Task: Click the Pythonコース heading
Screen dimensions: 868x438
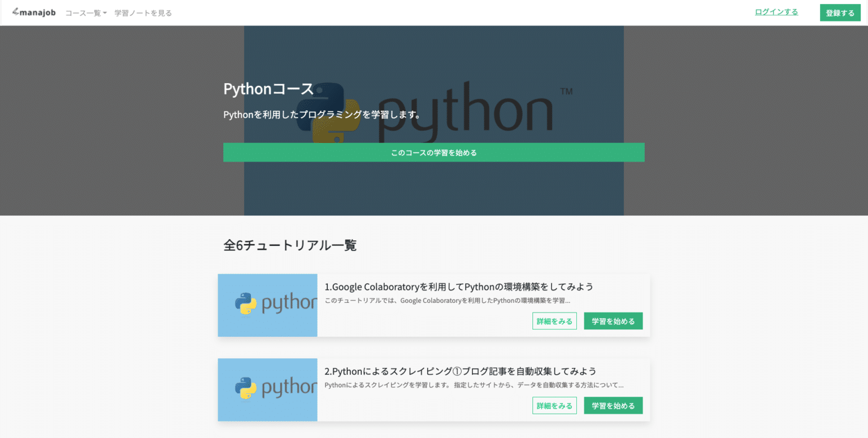Action: click(268, 89)
